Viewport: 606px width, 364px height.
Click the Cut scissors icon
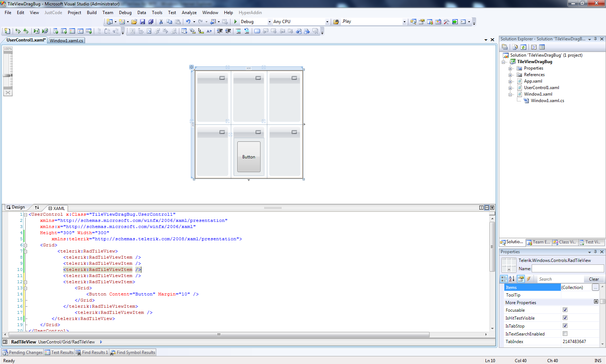(161, 22)
